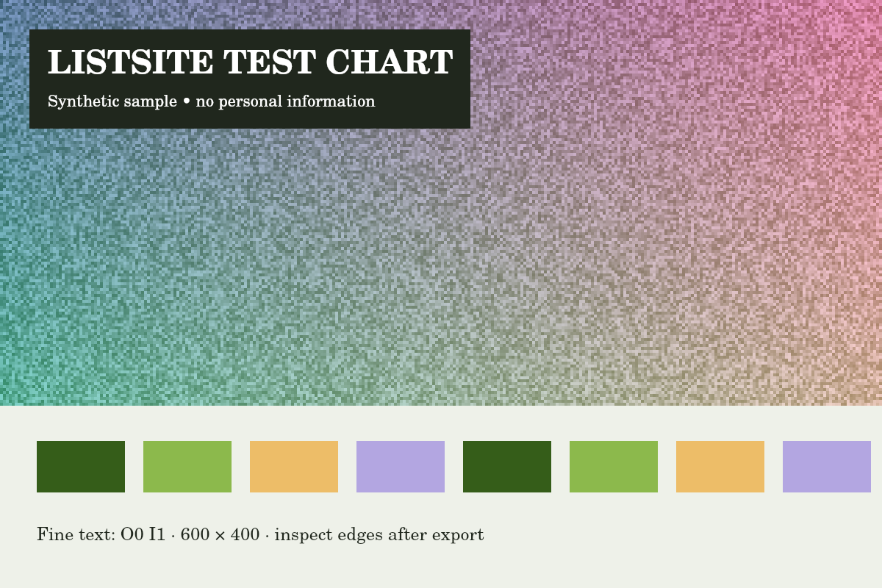Select the first swatch, dark green
882x588 pixels.
tap(81, 467)
